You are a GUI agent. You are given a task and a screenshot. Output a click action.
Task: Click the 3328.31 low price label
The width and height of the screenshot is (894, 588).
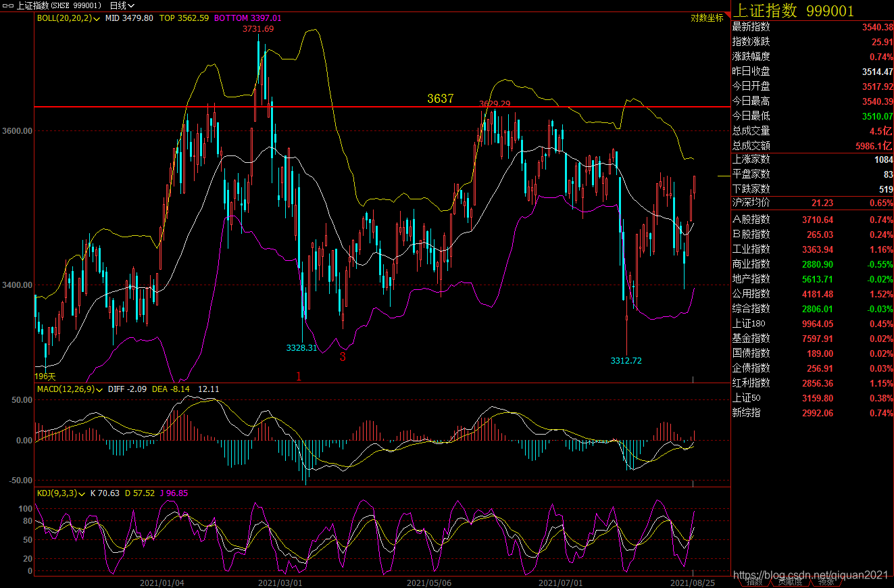tap(302, 348)
